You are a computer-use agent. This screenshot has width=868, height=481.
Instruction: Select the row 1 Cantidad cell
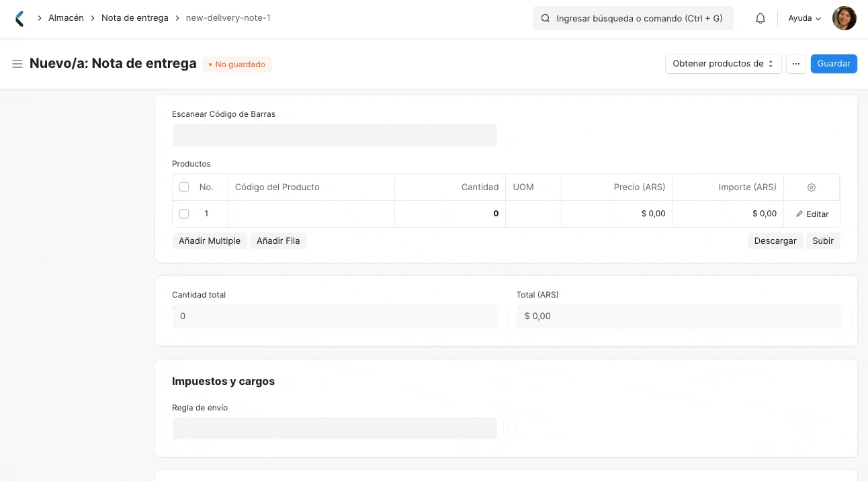tap(450, 214)
